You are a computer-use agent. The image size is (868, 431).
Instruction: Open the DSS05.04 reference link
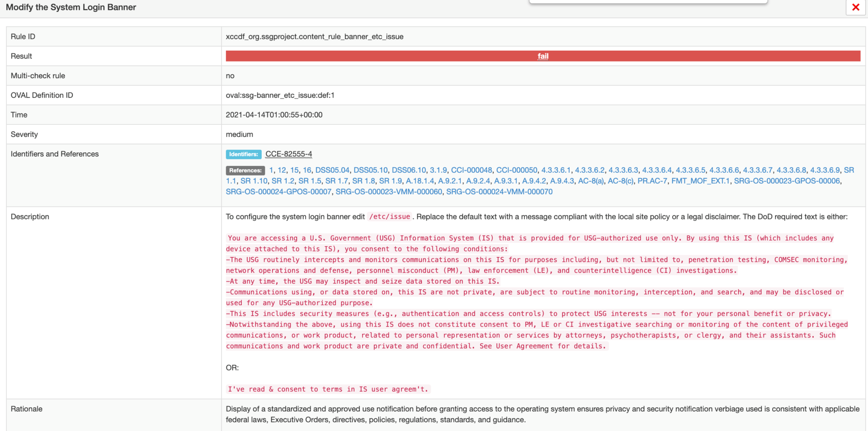point(332,170)
